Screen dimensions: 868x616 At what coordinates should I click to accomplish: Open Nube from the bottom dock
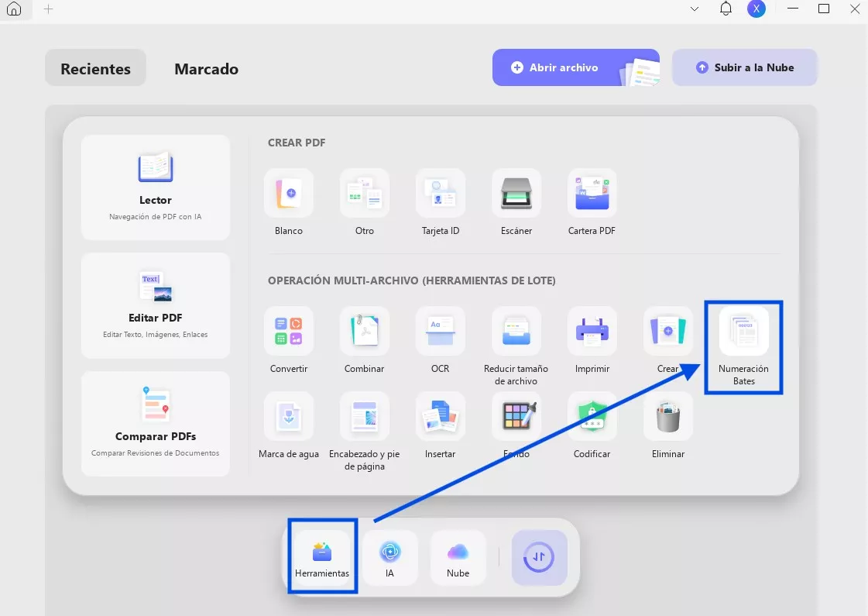(458, 557)
